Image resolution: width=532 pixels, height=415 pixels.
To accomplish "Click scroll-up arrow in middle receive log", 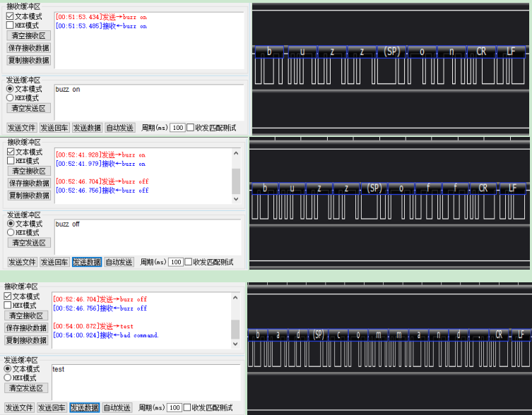I will [236, 152].
